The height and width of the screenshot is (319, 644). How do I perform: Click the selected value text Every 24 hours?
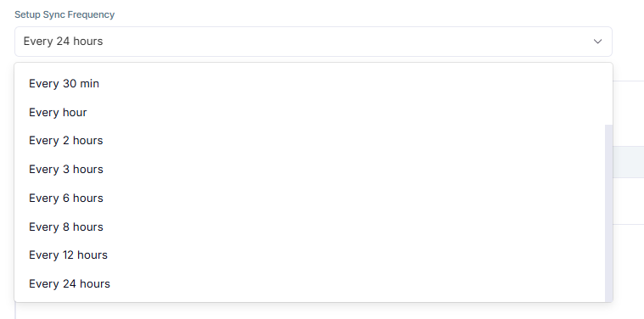64,42
